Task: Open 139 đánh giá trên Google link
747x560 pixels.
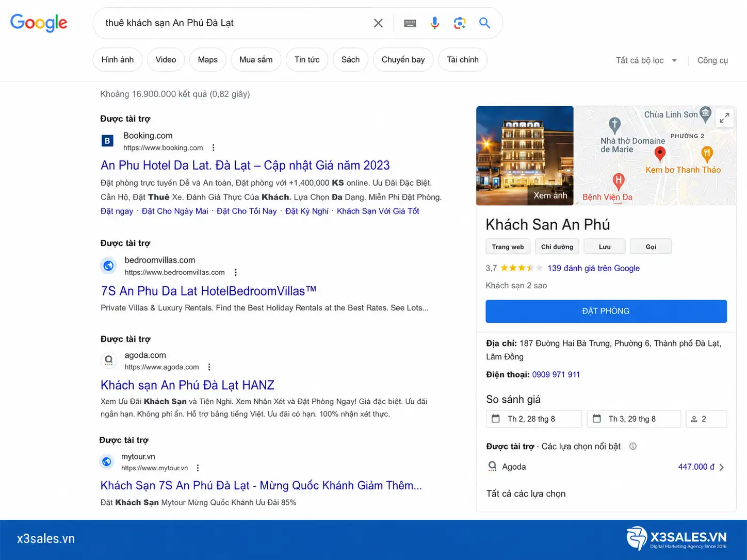Action: 594,268
